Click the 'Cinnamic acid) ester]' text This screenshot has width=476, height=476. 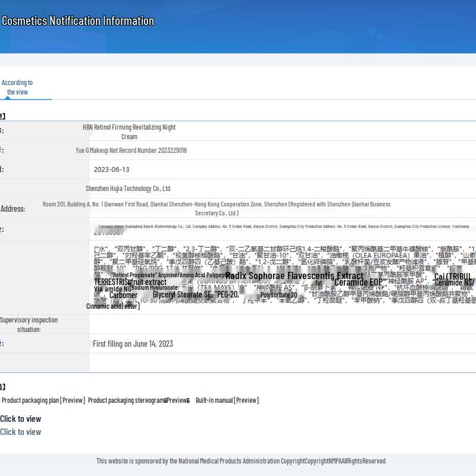click(113, 306)
